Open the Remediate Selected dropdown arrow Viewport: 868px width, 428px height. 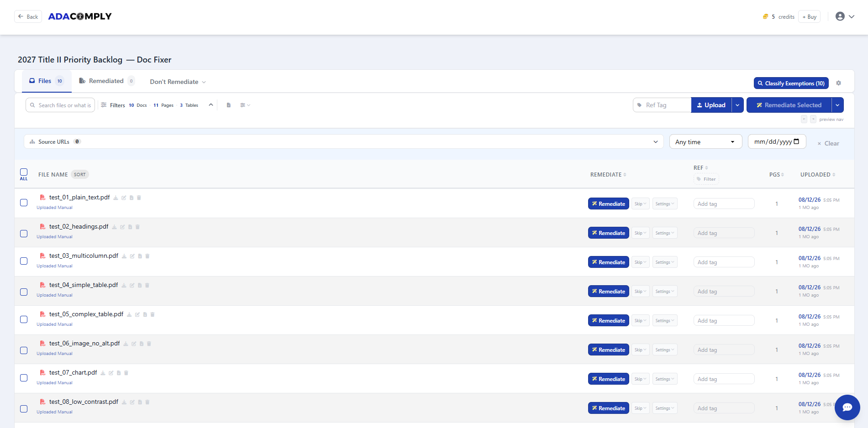837,105
